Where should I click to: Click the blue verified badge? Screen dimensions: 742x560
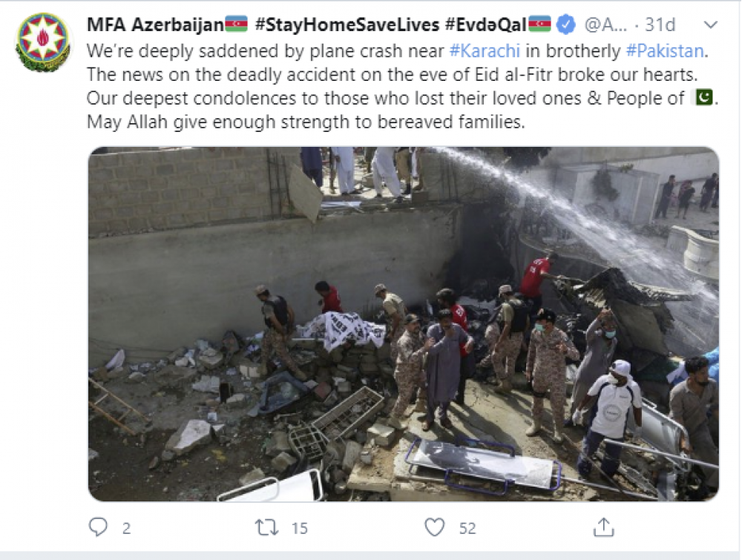(x=565, y=24)
